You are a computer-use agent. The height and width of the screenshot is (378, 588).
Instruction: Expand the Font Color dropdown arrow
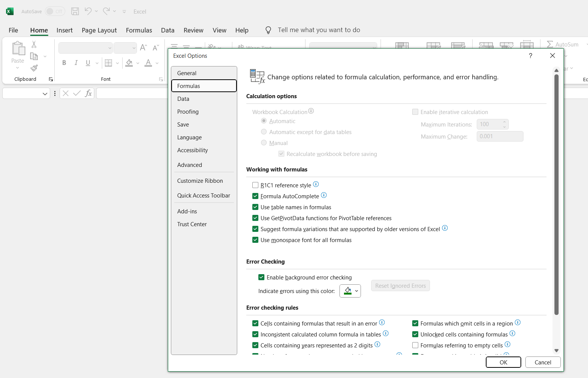pos(157,63)
